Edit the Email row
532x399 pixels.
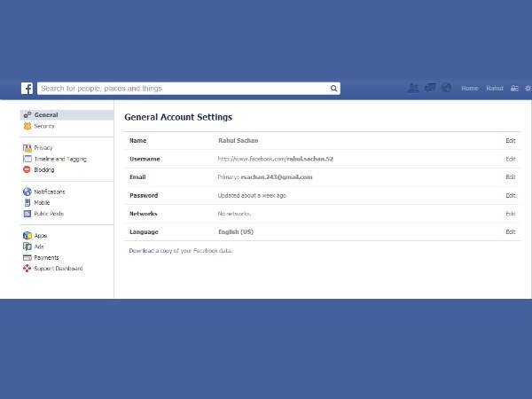[511, 176]
